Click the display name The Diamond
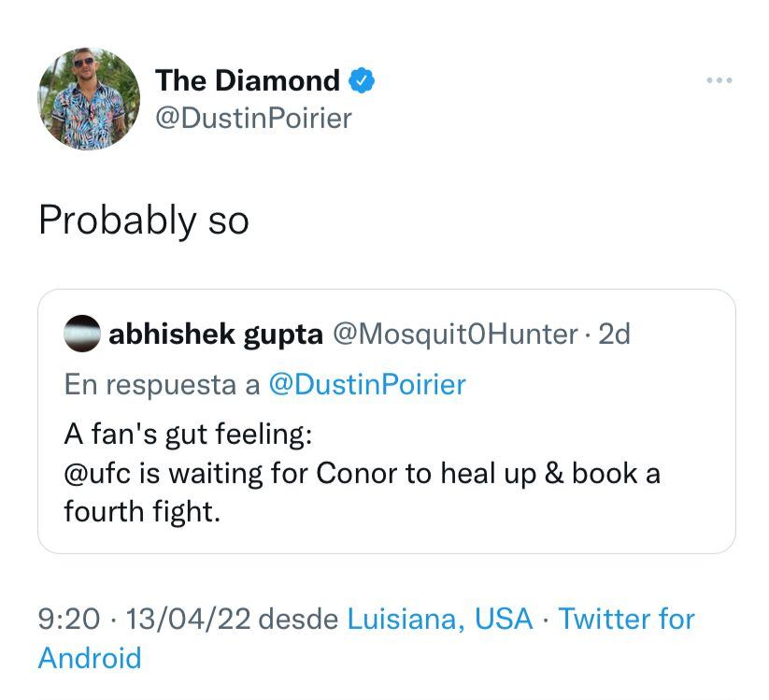The width and height of the screenshot is (769, 700). click(x=248, y=80)
